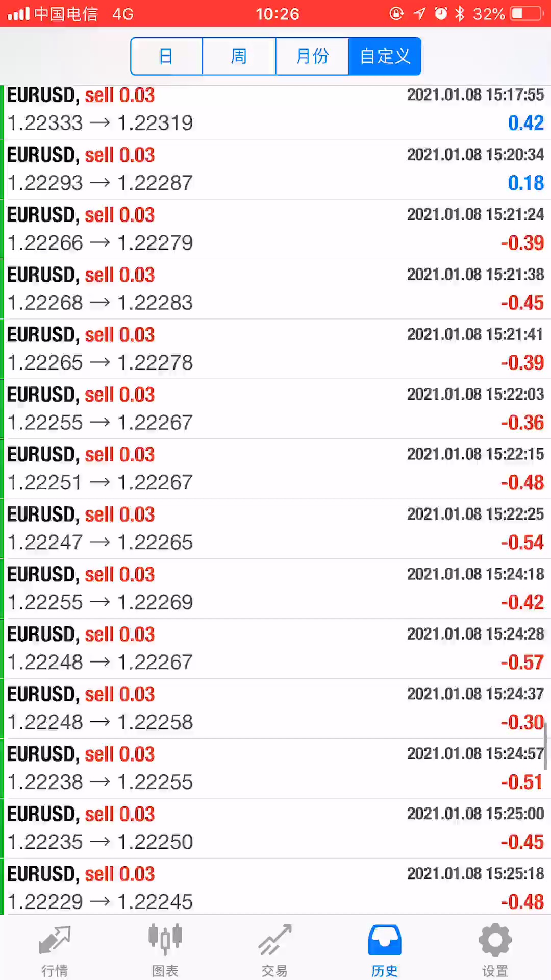Tap the trade closed at 15:21:24

tap(275, 229)
